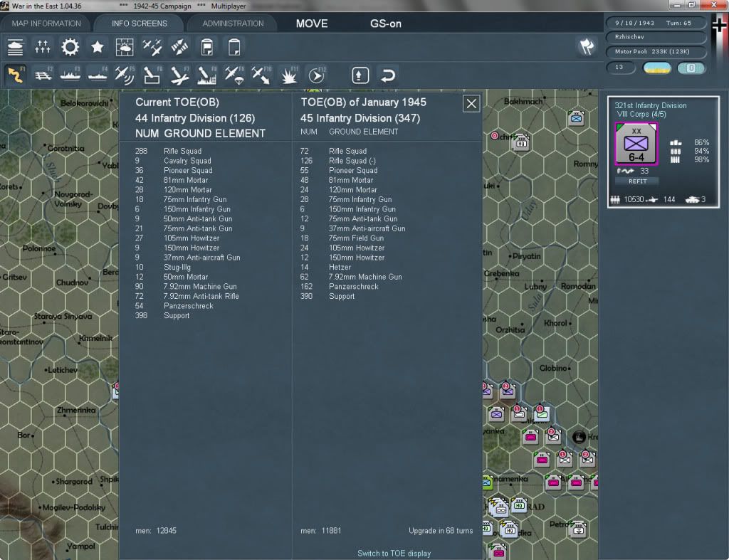Screen dimensions: 729x560
Task: Click the Zhmerinka town label on map
Action: tap(75, 410)
